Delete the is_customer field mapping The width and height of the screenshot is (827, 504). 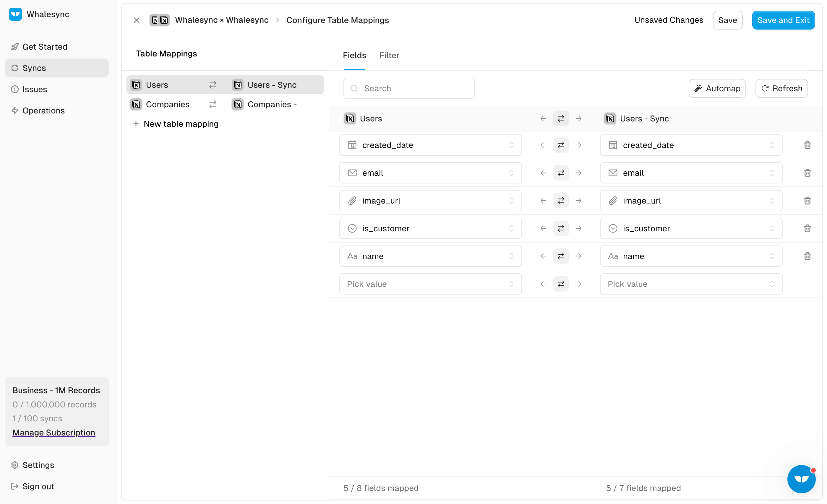(807, 228)
